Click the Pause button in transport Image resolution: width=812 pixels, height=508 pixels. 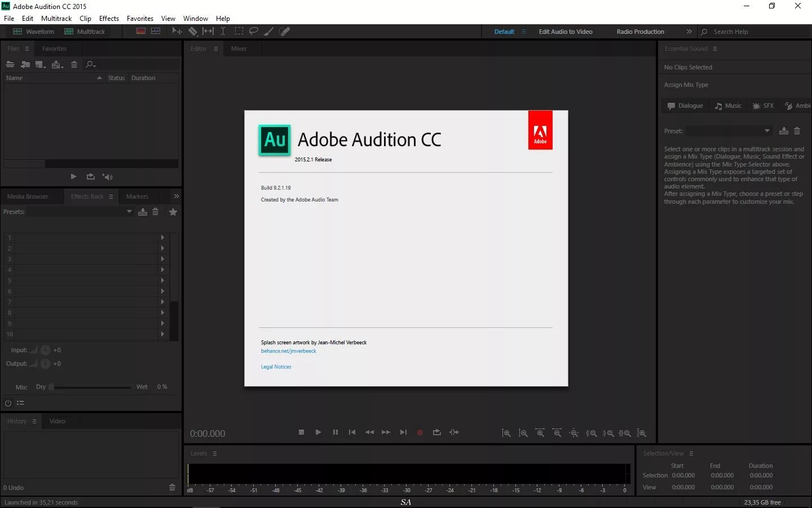tap(336, 432)
